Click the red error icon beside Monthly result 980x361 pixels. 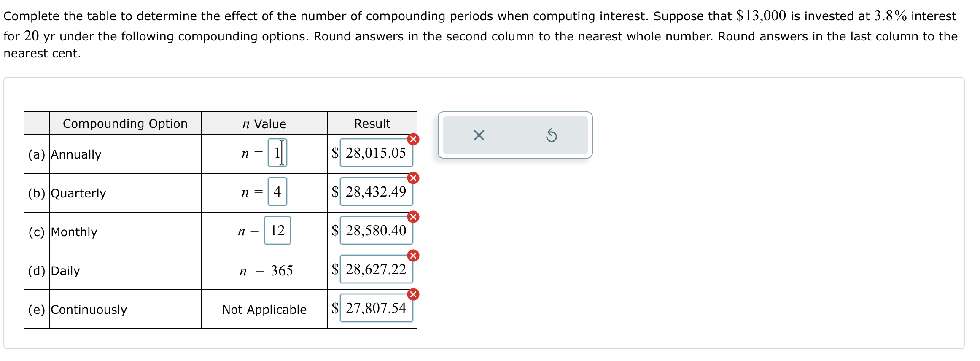[x=412, y=216]
